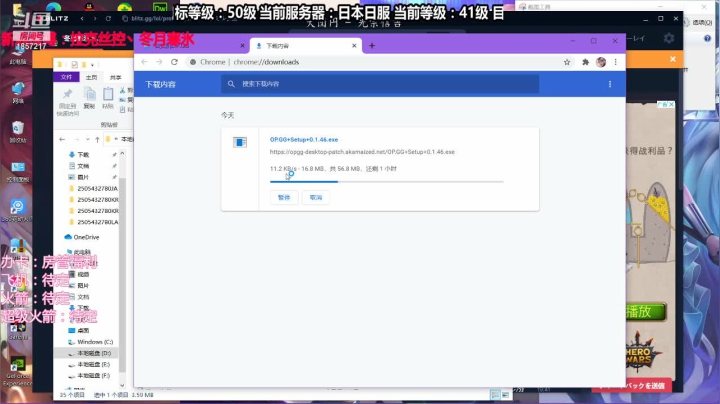The image size is (720, 404).
Task: Close the first Chrome tab
Action: [242, 45]
